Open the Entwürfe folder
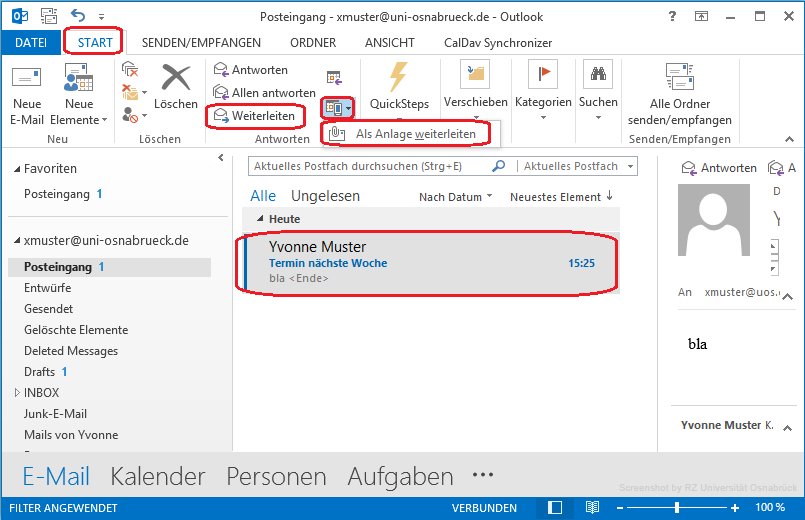 [x=48, y=287]
